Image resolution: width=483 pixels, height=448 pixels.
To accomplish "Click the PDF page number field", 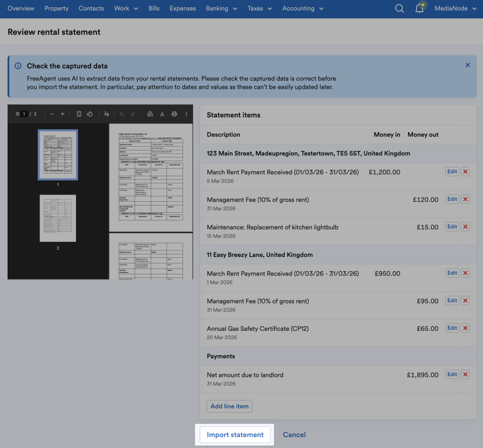I will 24,114.
